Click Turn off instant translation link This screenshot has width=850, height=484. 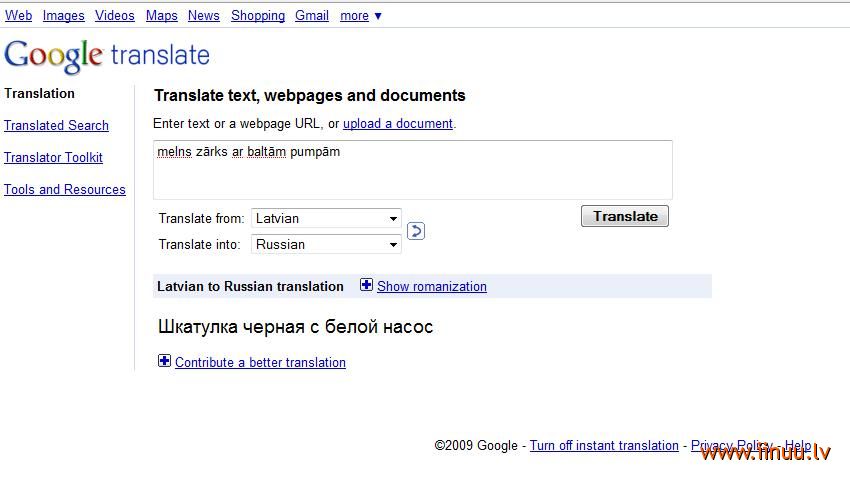point(604,446)
